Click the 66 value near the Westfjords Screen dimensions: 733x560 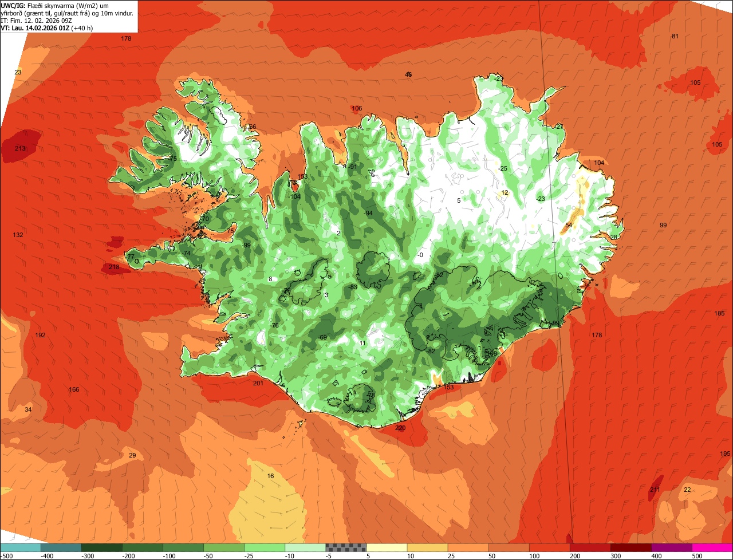[253, 127]
